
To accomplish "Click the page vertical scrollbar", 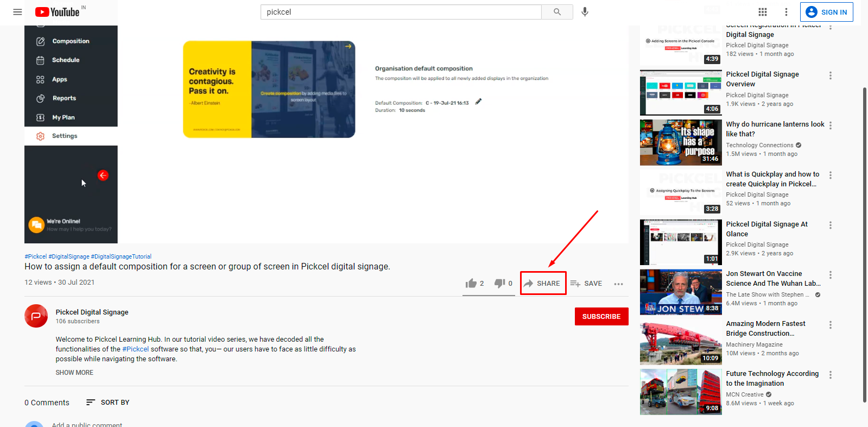I will 865,244.
